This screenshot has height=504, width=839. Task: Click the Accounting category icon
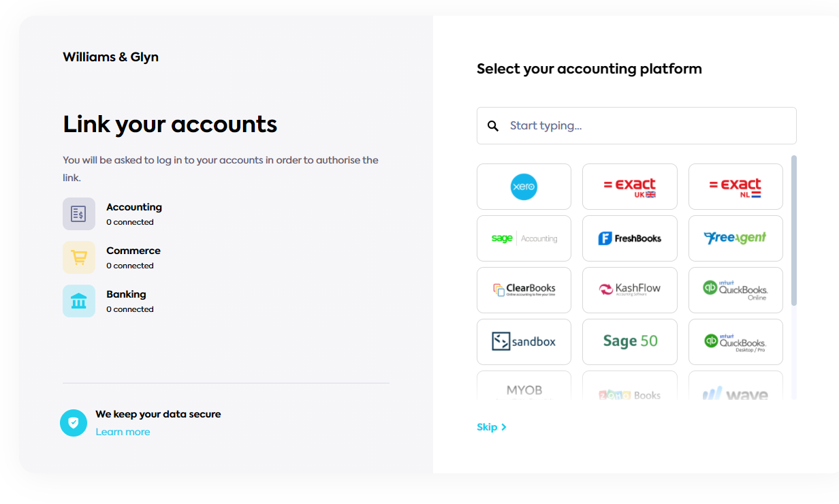coord(79,214)
